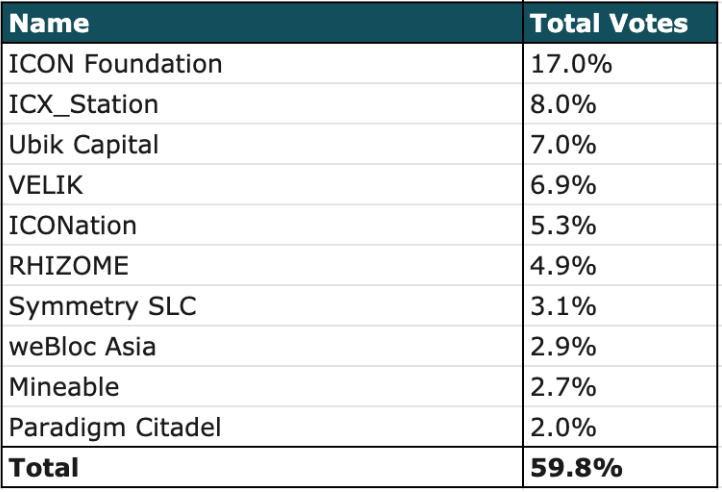Select the Total Votes column header
This screenshot has height=492, width=722.
tap(620, 23)
